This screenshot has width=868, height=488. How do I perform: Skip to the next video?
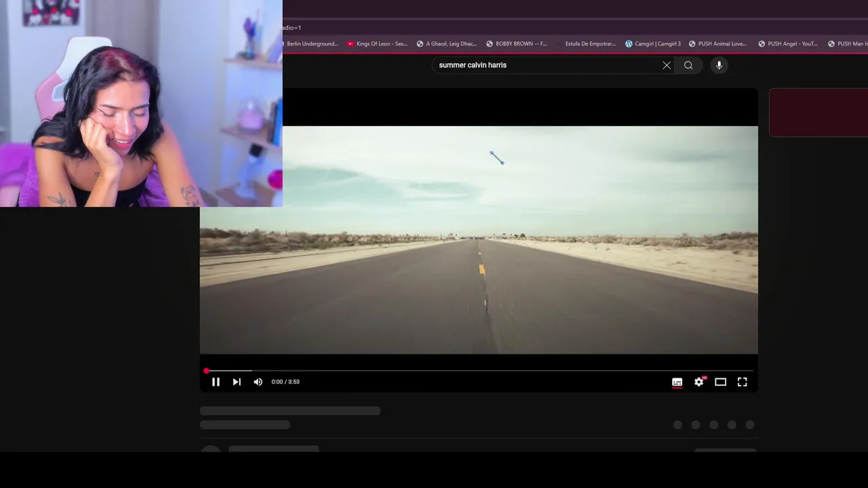(237, 382)
